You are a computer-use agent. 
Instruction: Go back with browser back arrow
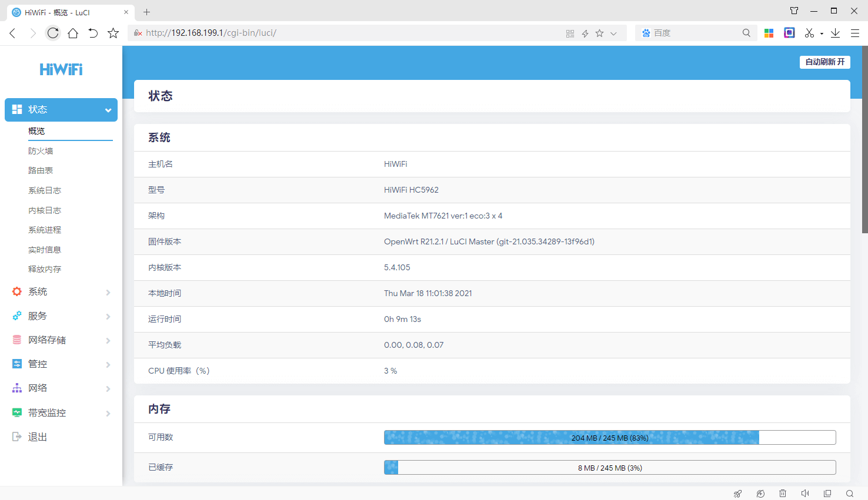click(12, 33)
